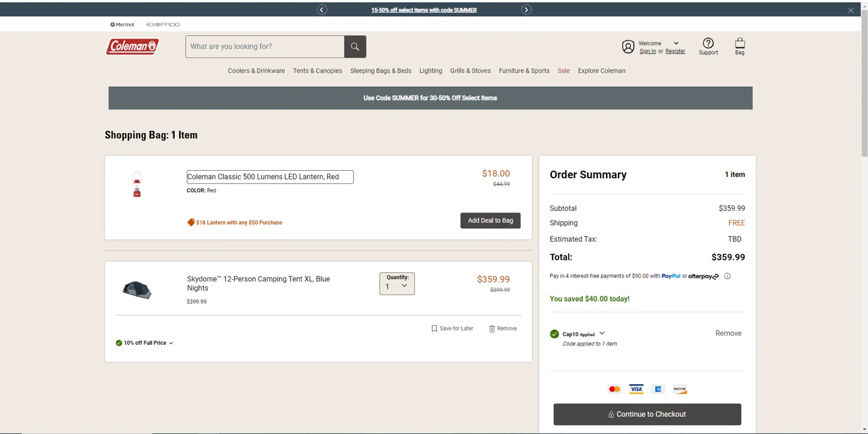The height and width of the screenshot is (434, 868).
Task: Open Coleman Classic 500 Lumens LED Lantern link
Action: (x=270, y=176)
